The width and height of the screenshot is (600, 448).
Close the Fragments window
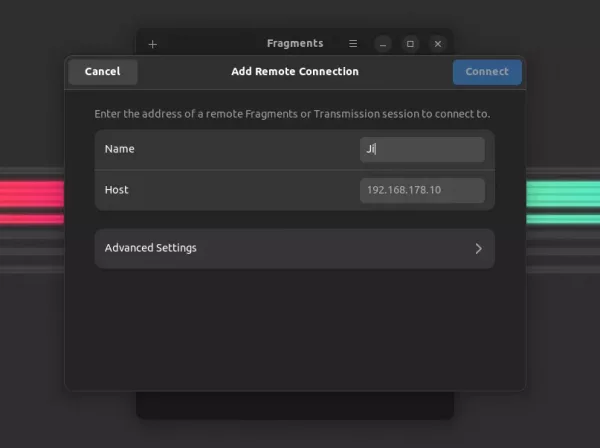[x=438, y=44]
